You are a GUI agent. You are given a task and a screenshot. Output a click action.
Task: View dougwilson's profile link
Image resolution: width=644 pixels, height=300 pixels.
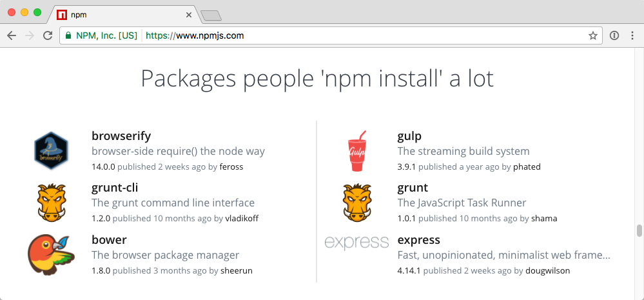[547, 270]
